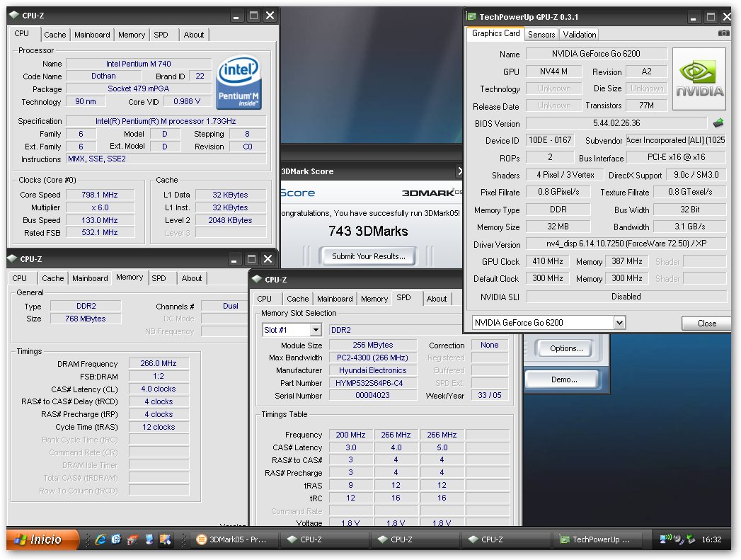741x560 pixels.
Task: Click the GPU-Z title bar icon
Action: (x=471, y=16)
